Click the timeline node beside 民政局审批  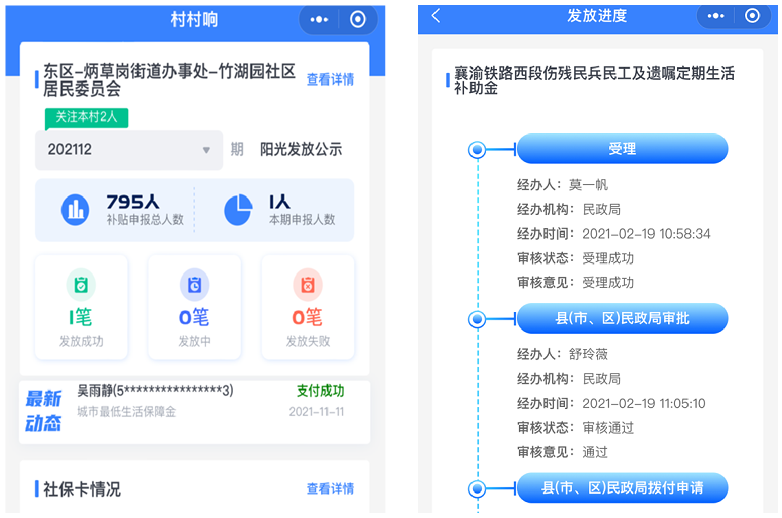tap(477, 319)
